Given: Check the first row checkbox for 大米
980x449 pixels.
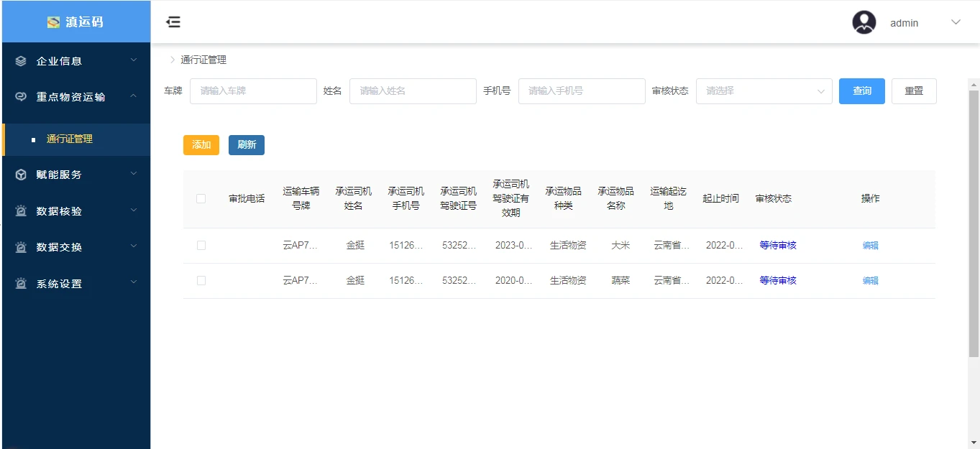Looking at the screenshot, I should pyautogui.click(x=201, y=246).
